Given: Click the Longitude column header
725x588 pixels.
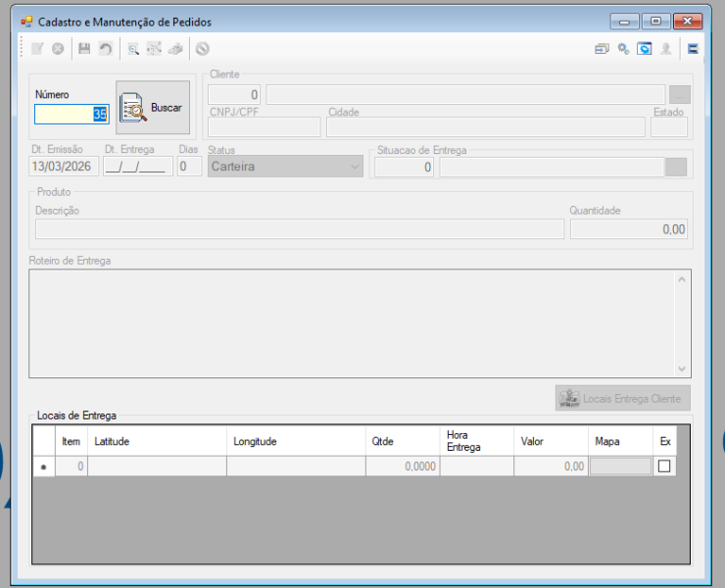Looking at the screenshot, I should click(297, 441).
